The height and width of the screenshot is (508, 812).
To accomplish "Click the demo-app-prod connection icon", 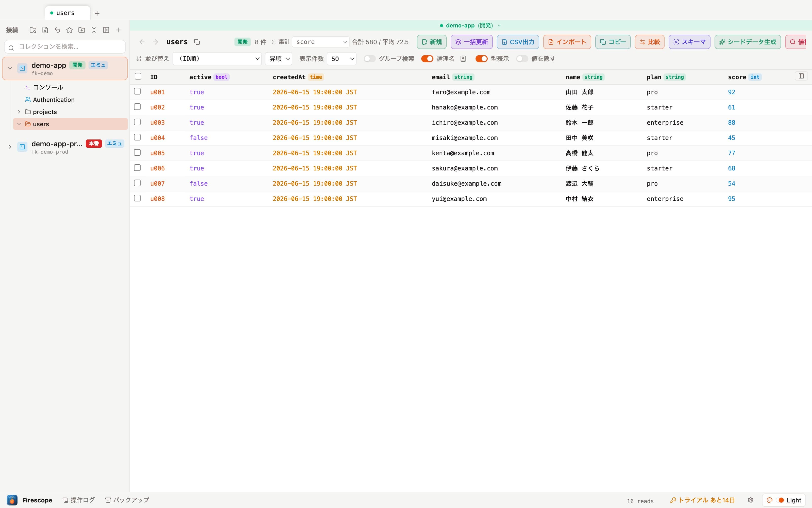I will click(x=22, y=147).
